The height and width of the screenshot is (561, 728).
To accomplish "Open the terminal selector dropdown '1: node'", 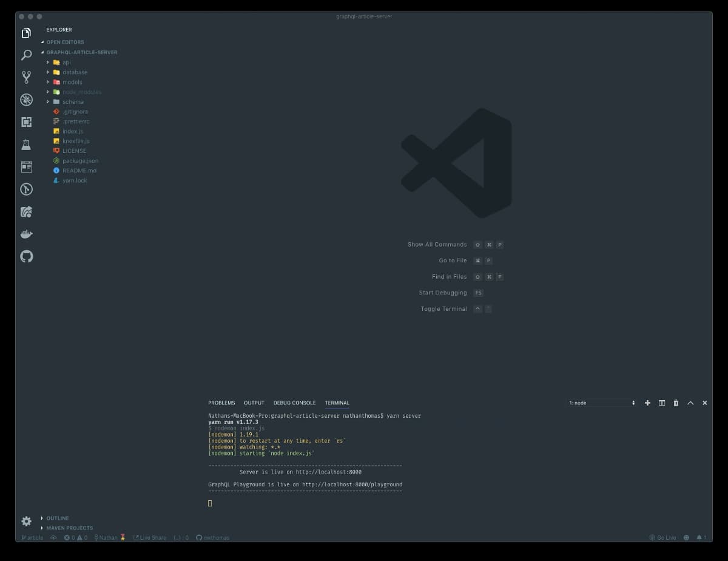I will tap(601, 403).
